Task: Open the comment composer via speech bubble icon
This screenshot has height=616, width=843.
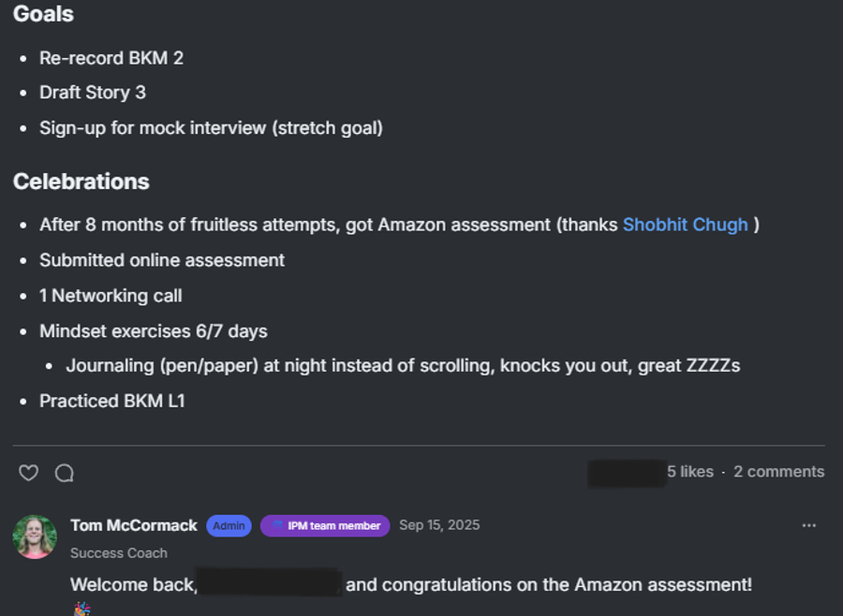Action: pyautogui.click(x=64, y=474)
